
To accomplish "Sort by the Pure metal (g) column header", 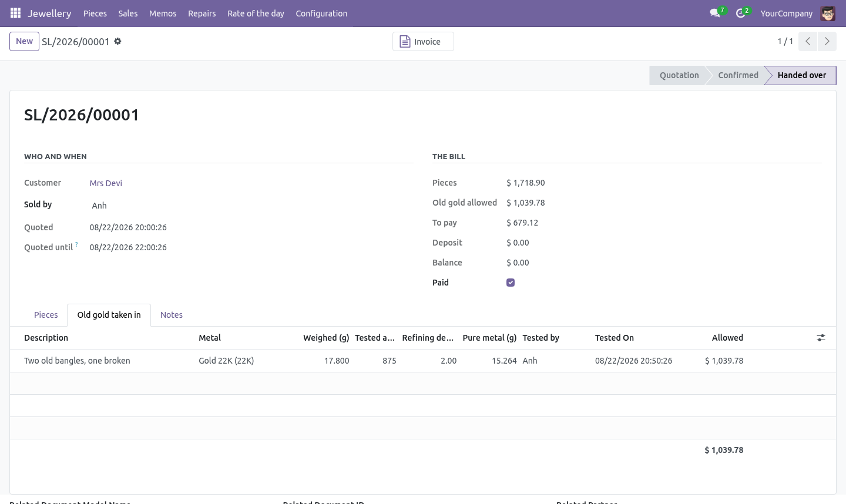I will [x=489, y=338].
